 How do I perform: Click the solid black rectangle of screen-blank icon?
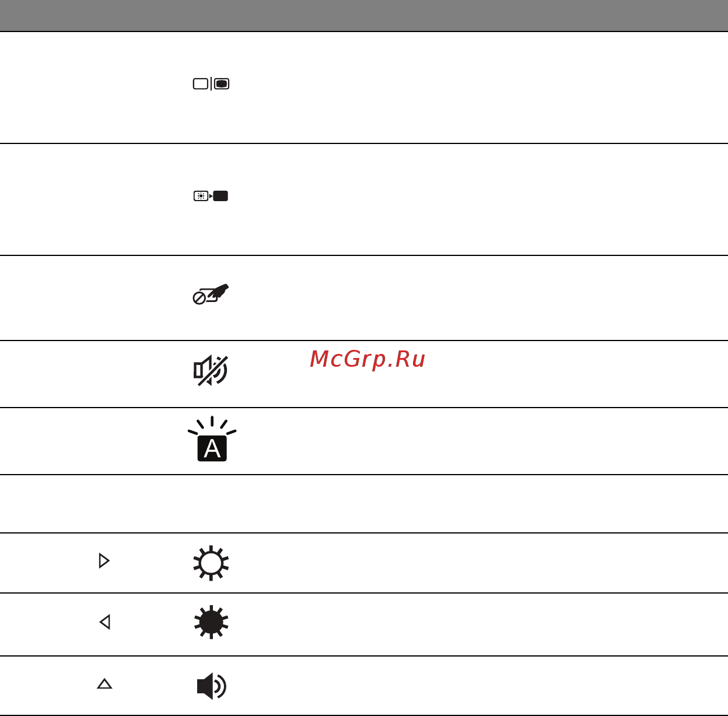220,196
